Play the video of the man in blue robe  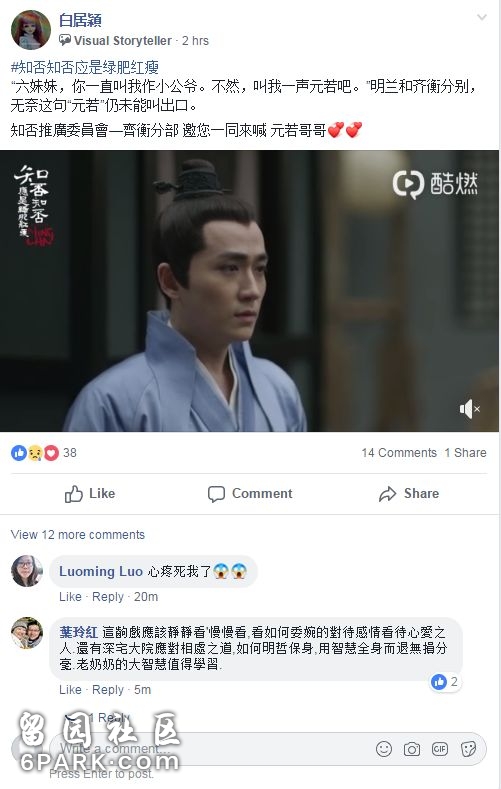pyautogui.click(x=249, y=291)
